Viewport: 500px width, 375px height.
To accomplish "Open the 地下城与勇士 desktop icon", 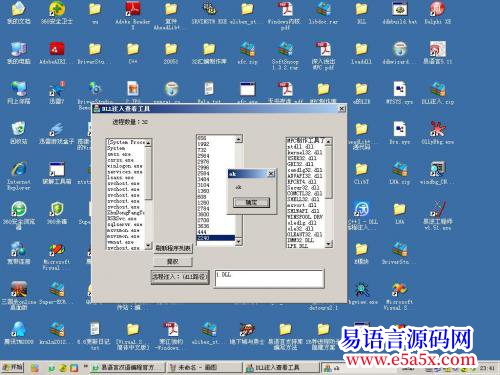I will point(247,333).
